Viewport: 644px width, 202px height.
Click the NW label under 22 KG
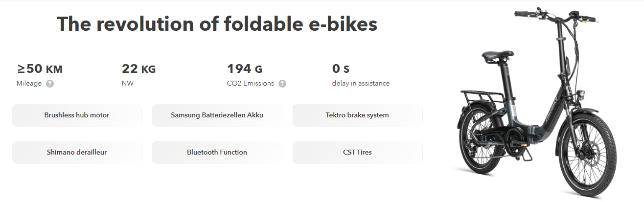click(127, 84)
